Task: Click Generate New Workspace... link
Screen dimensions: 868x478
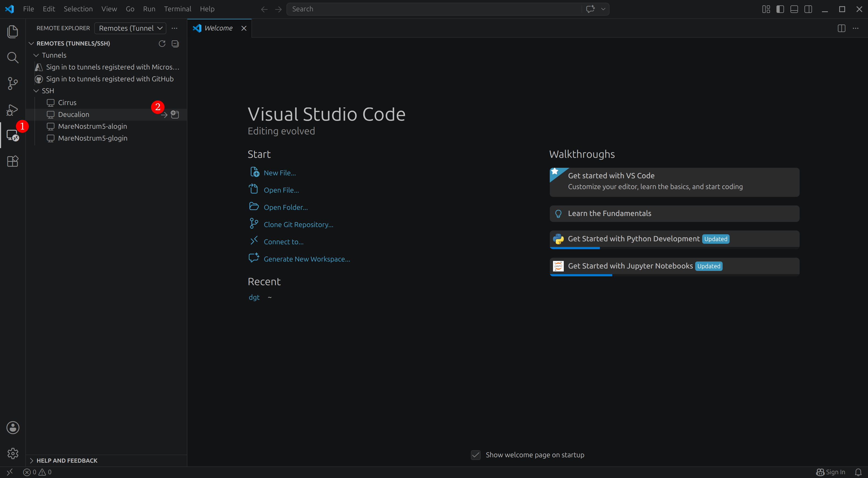Action: coord(307,259)
